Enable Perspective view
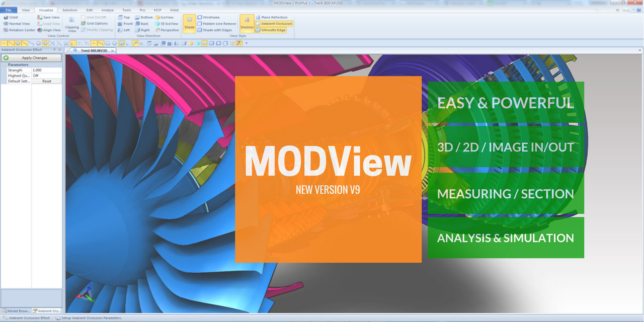This screenshot has height=322, width=644. tap(167, 30)
